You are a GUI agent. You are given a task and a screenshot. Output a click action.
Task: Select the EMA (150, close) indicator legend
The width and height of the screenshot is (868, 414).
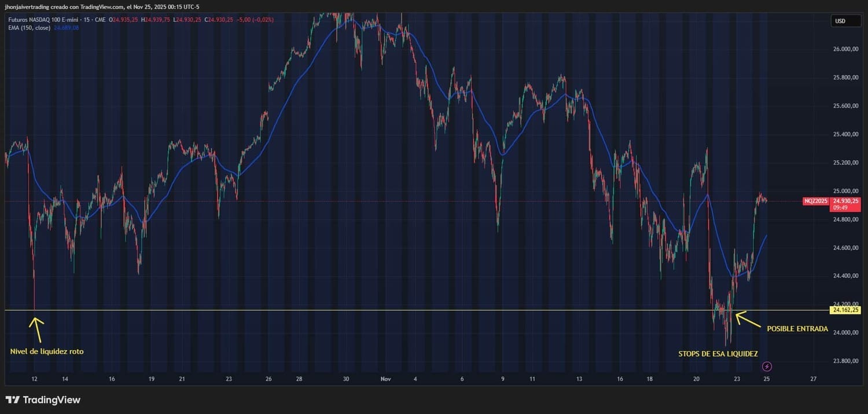pos(30,27)
